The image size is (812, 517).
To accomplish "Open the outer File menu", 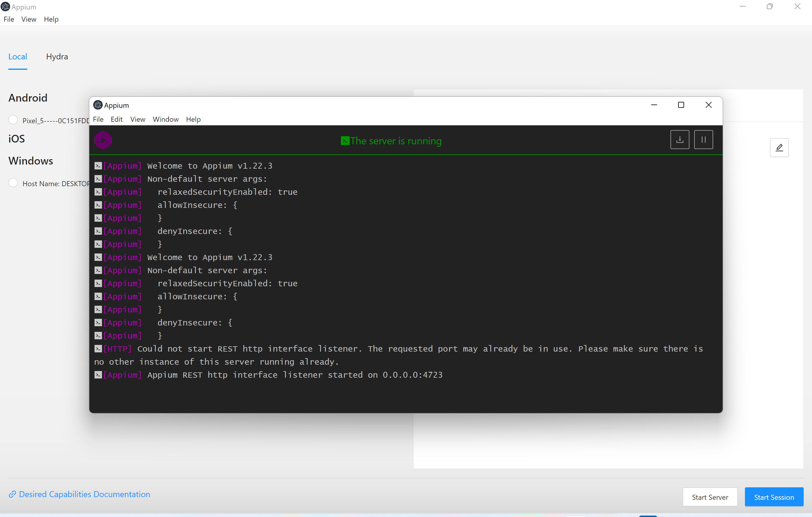I will pos(9,19).
